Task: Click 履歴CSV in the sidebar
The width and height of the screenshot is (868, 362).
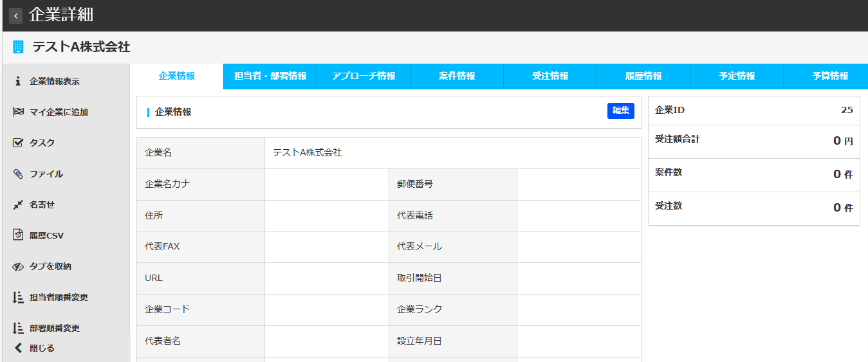Action: [46, 235]
